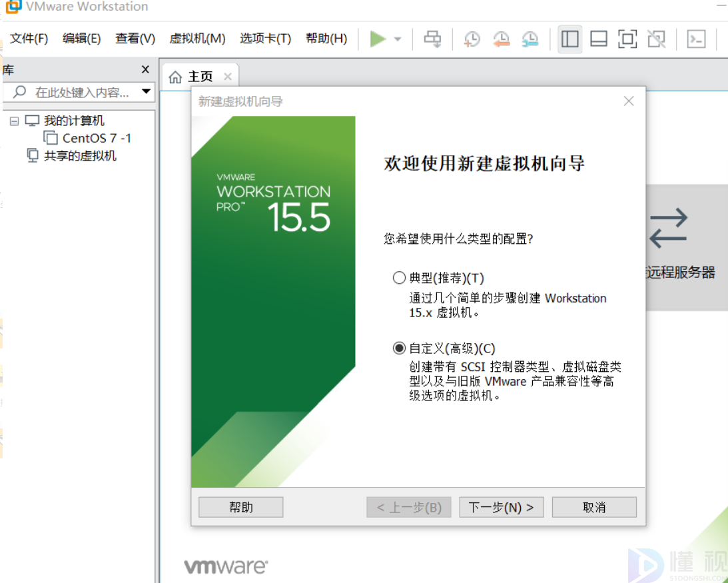Open the 虚拟机(M) menu
Viewport: 728px width, 583px height.
click(197, 39)
